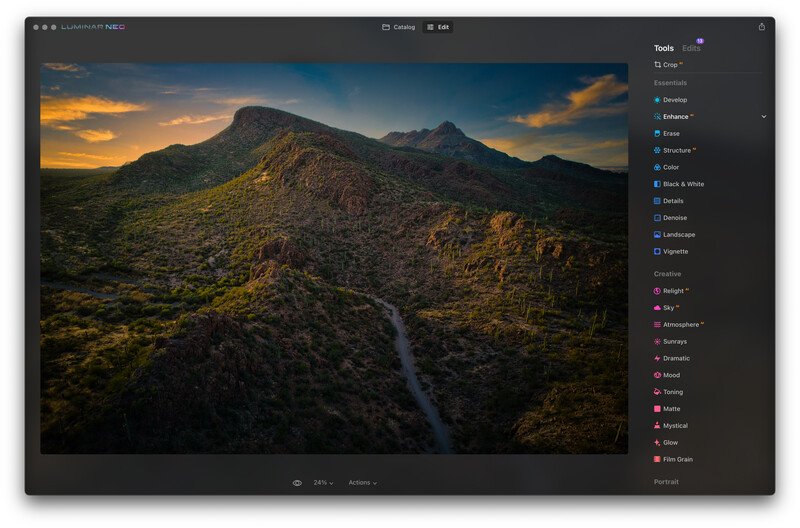Open the 24% zoom dropdown
The width and height of the screenshot is (800, 528).
[x=323, y=483]
